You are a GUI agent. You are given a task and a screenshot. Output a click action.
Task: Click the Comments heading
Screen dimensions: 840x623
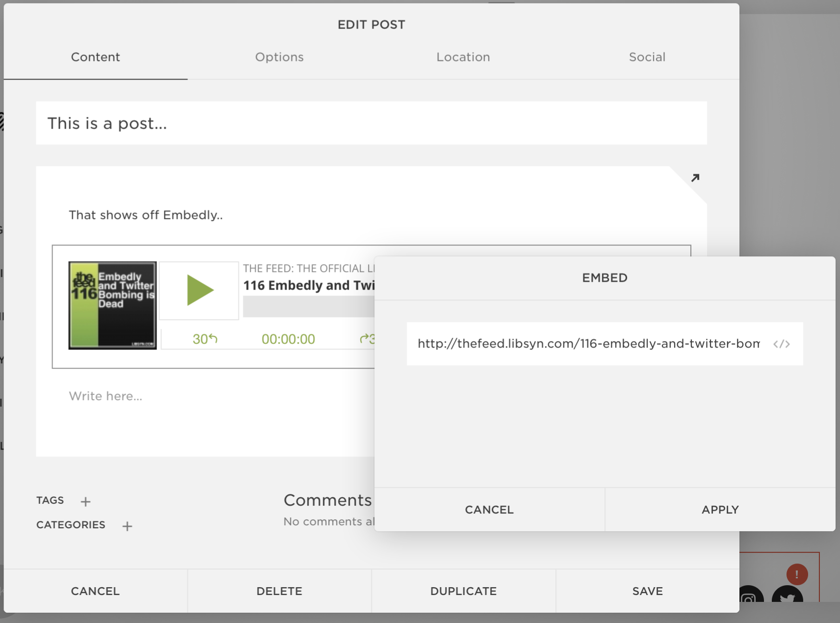328,500
